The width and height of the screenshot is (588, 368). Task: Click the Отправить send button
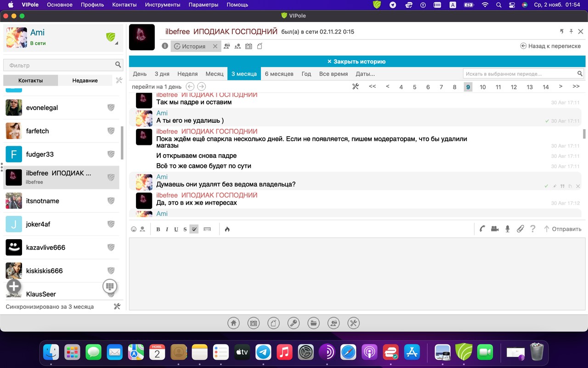(x=563, y=229)
